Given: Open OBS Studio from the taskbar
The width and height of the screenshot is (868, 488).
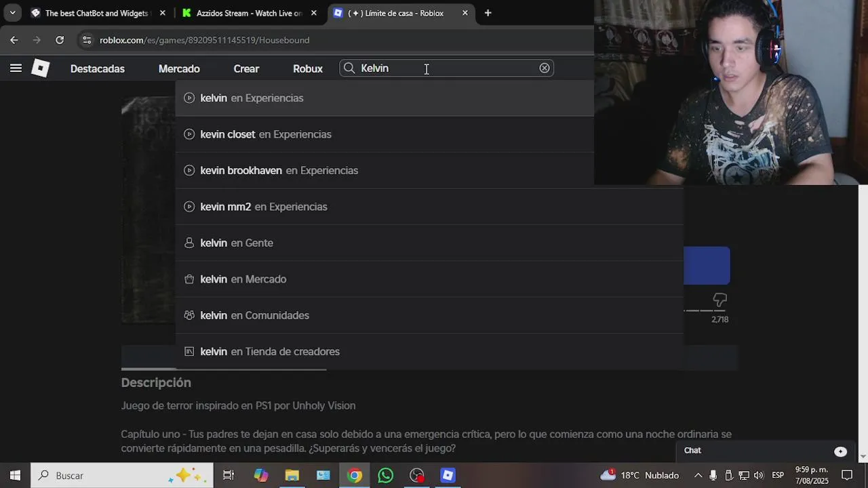Looking at the screenshot, I should click(x=417, y=475).
